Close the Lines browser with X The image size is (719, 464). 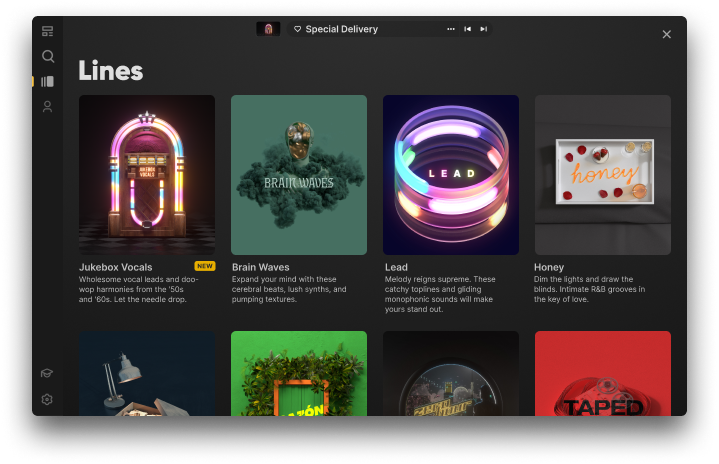click(x=666, y=34)
